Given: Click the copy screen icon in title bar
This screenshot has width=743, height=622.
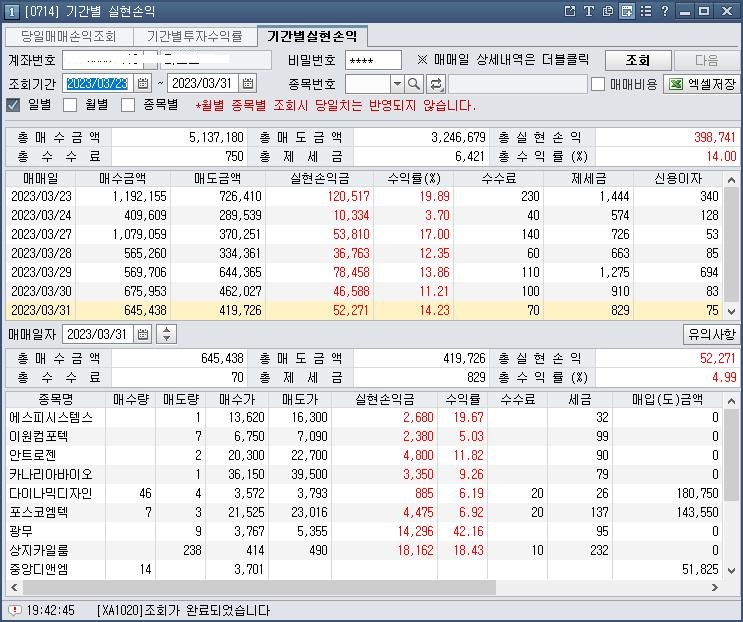Looking at the screenshot, I should 607,11.
